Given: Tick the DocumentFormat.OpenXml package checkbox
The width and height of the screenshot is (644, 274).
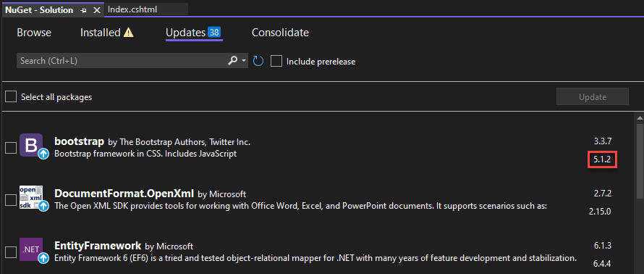Looking at the screenshot, I should [11, 200].
